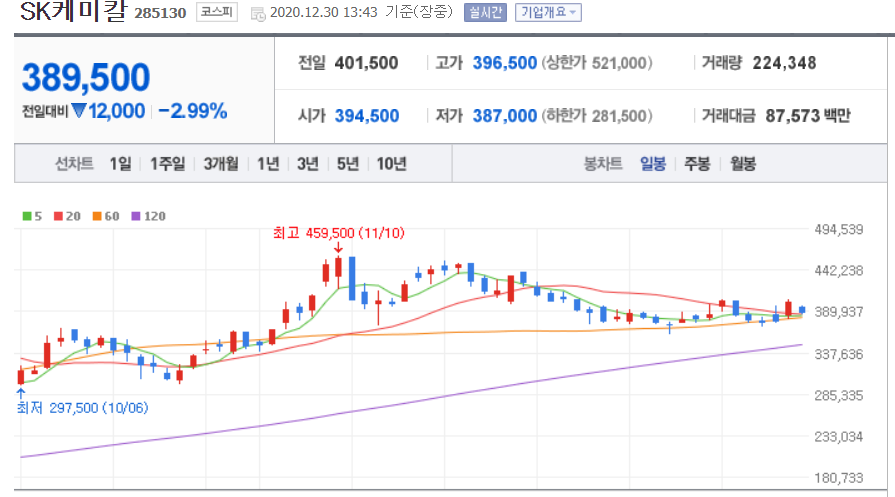895x497 pixels.
Task: Click the 최저 297,500 (10/06) chart label
Action: point(83,408)
